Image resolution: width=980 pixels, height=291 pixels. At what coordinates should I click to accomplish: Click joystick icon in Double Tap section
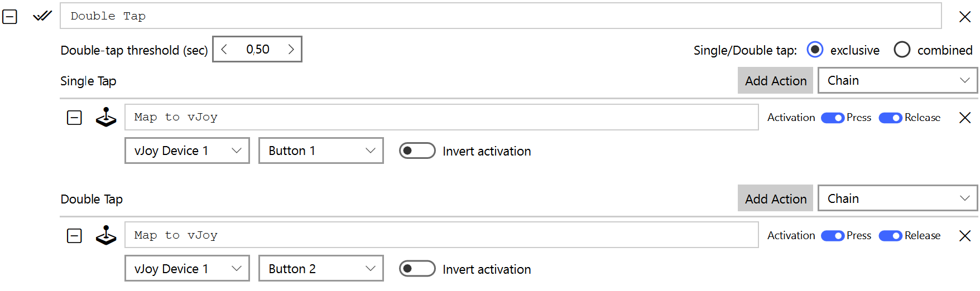pos(106,236)
